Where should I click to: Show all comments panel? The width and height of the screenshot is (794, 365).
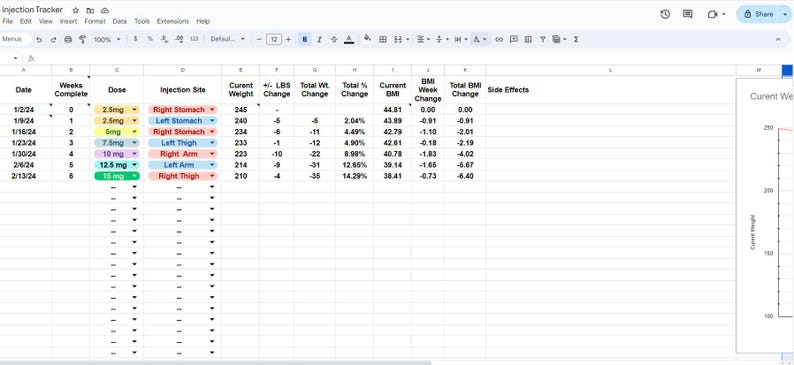pyautogui.click(x=688, y=14)
